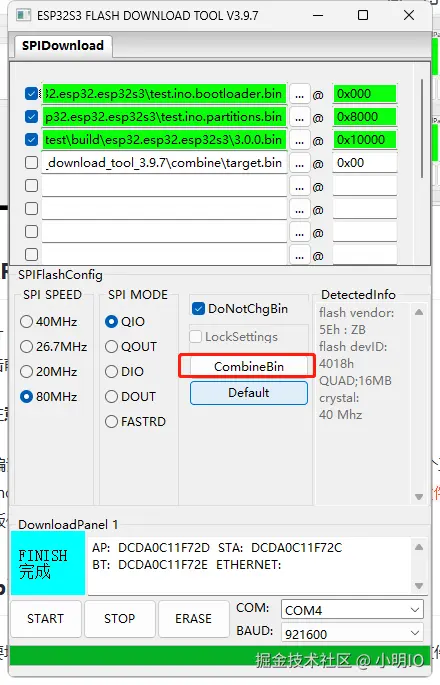The width and height of the screenshot is (440, 685).
Task: Enable the target.bin file row checkbox
Action: pos(31,163)
